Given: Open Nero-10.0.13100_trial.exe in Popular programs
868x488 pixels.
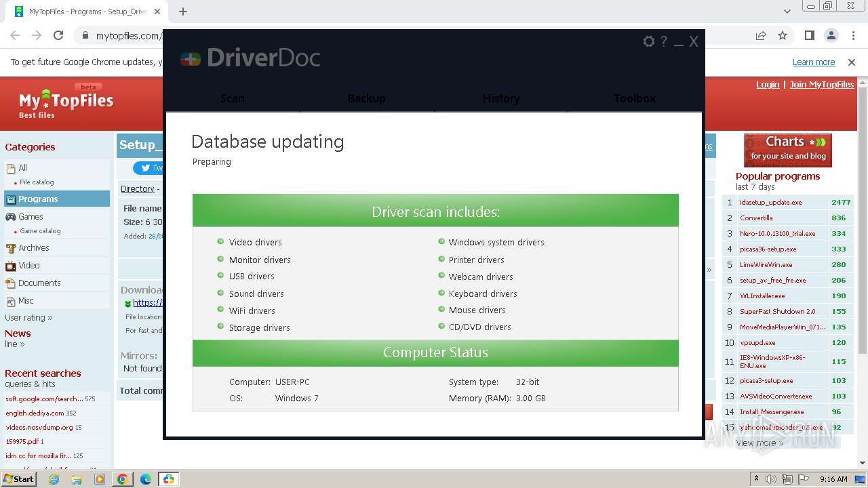Looking at the screenshot, I should [778, 233].
